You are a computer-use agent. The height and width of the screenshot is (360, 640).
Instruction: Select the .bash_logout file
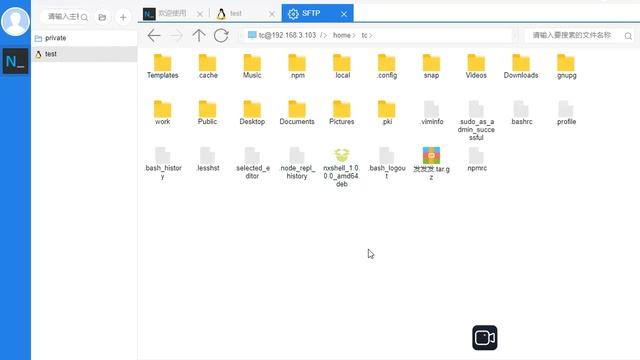coord(387,163)
